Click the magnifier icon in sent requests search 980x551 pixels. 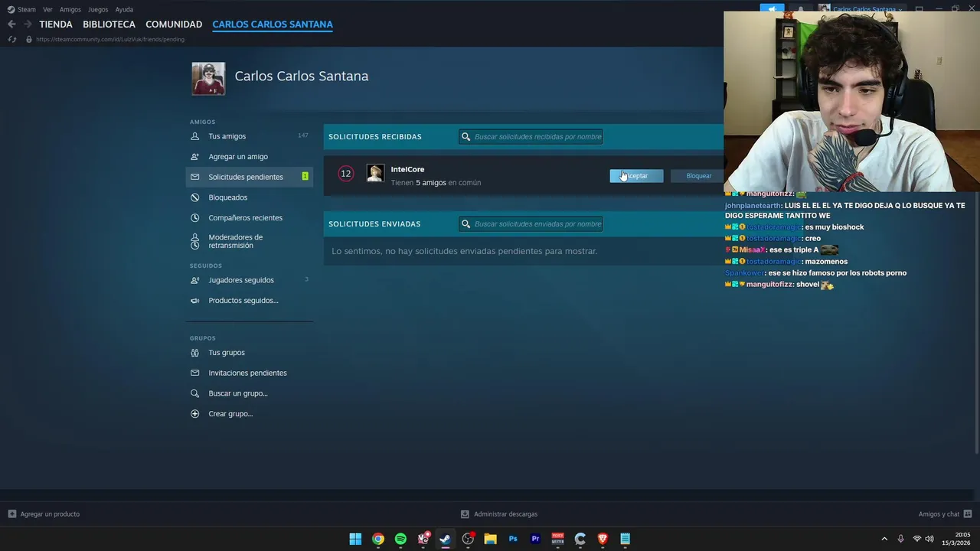465,223
